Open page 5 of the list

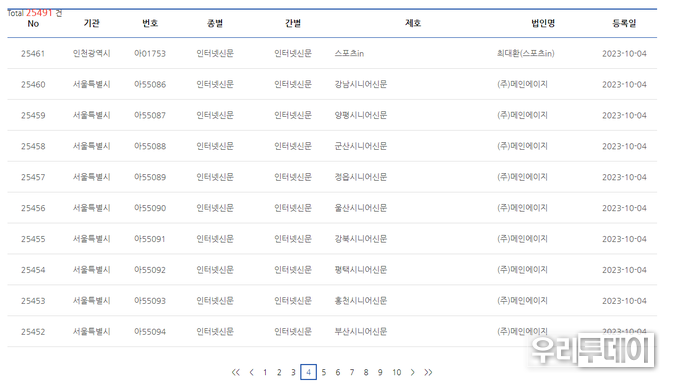(x=324, y=372)
